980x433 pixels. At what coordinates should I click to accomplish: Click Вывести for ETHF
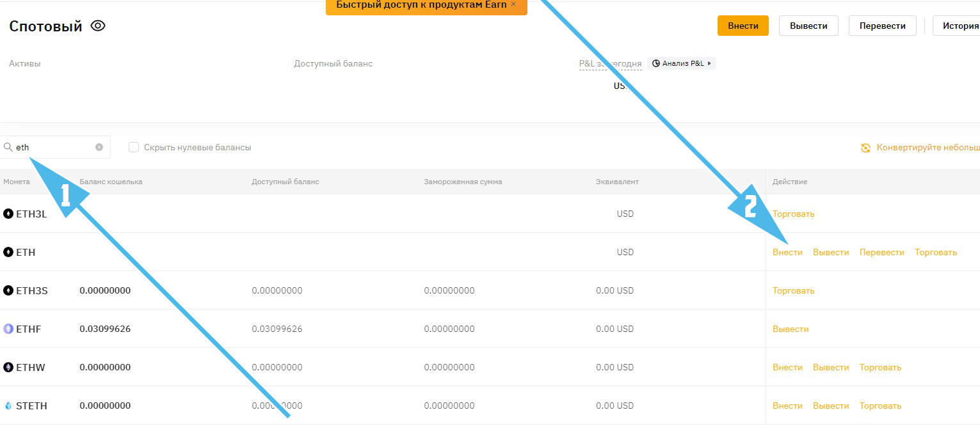[x=791, y=329]
